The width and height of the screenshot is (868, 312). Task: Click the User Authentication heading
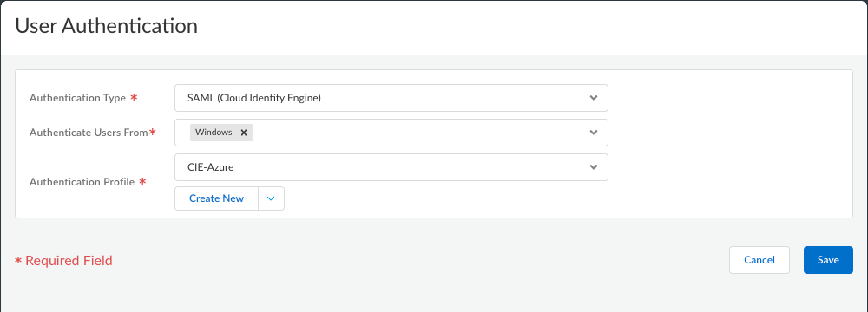pos(106,26)
